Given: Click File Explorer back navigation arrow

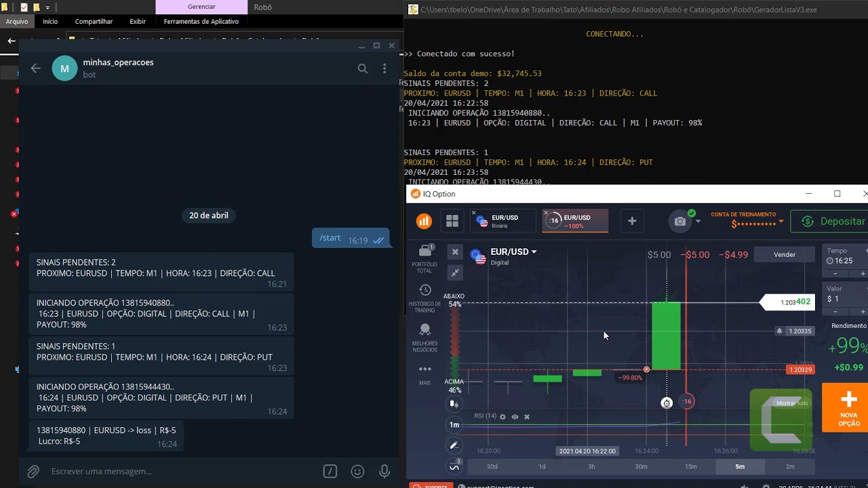Looking at the screenshot, I should tap(11, 41).
